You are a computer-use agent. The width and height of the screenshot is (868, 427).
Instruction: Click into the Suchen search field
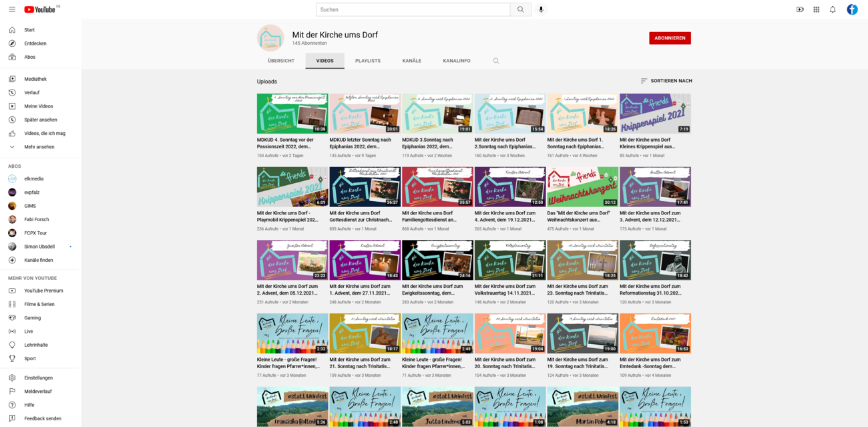point(413,9)
